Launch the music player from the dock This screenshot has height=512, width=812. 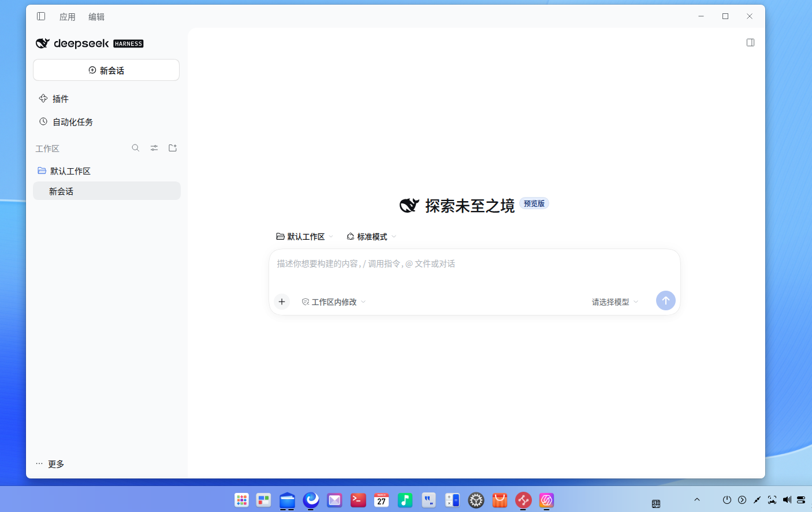[405, 500]
